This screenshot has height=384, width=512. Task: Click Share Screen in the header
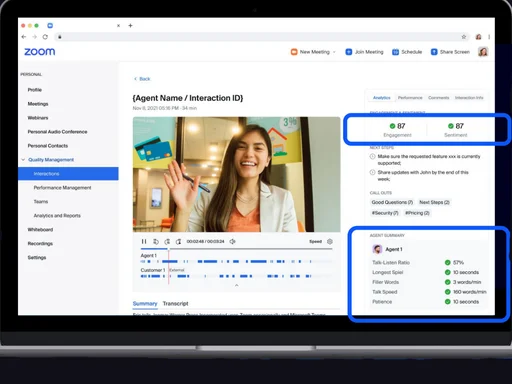coord(450,52)
